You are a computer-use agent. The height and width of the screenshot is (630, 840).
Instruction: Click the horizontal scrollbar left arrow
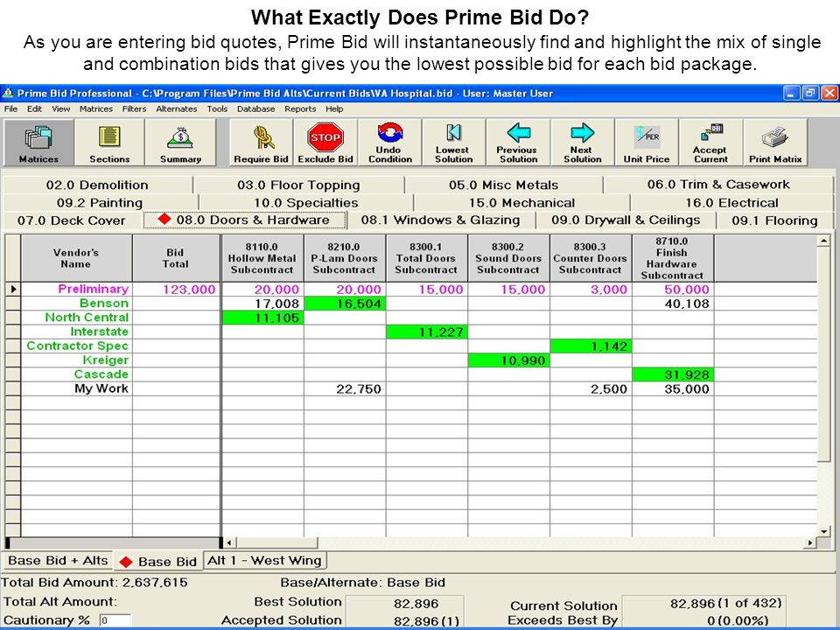coord(228,542)
